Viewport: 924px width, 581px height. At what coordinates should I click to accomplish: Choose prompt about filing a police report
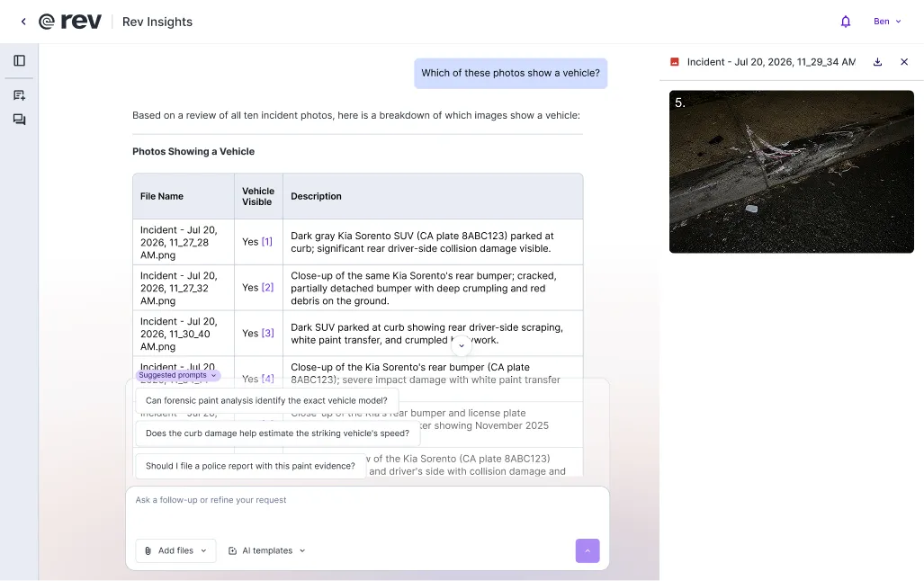(250, 466)
